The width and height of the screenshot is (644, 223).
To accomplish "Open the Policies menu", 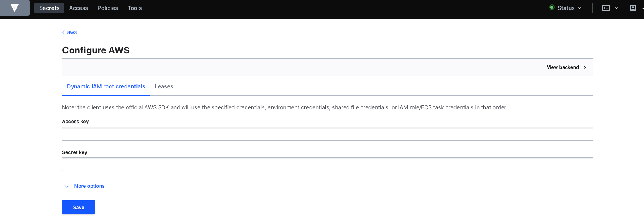I will tap(108, 8).
